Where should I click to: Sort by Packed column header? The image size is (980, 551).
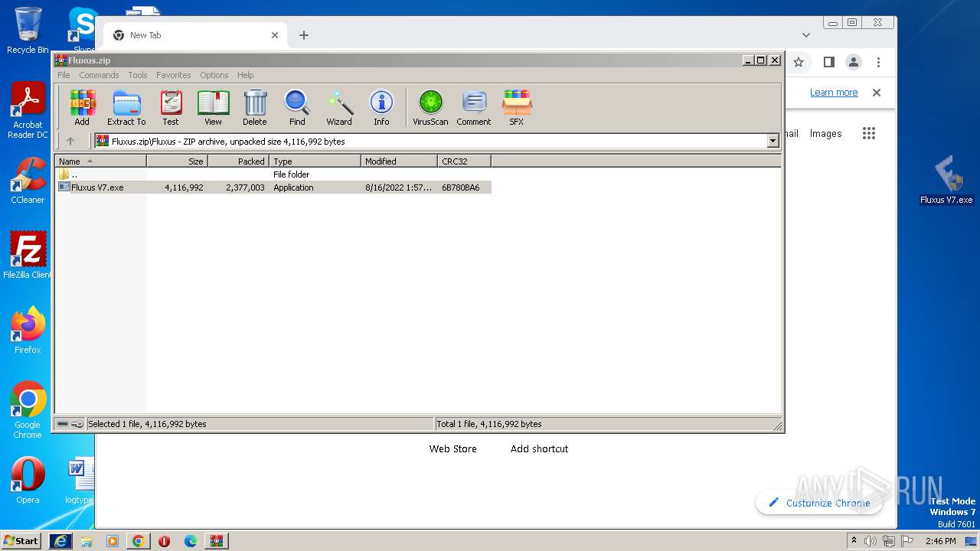tap(238, 161)
